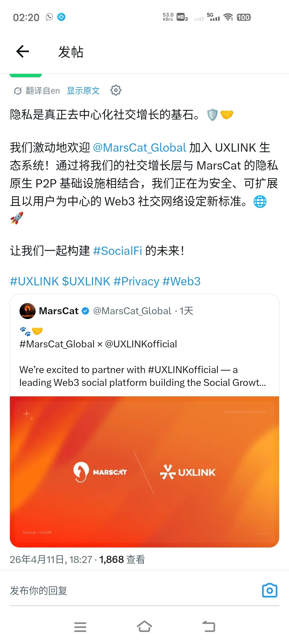Open the #UXLINK hashtag
Image resolution: width=289 pixels, height=644 pixels.
[34, 281]
